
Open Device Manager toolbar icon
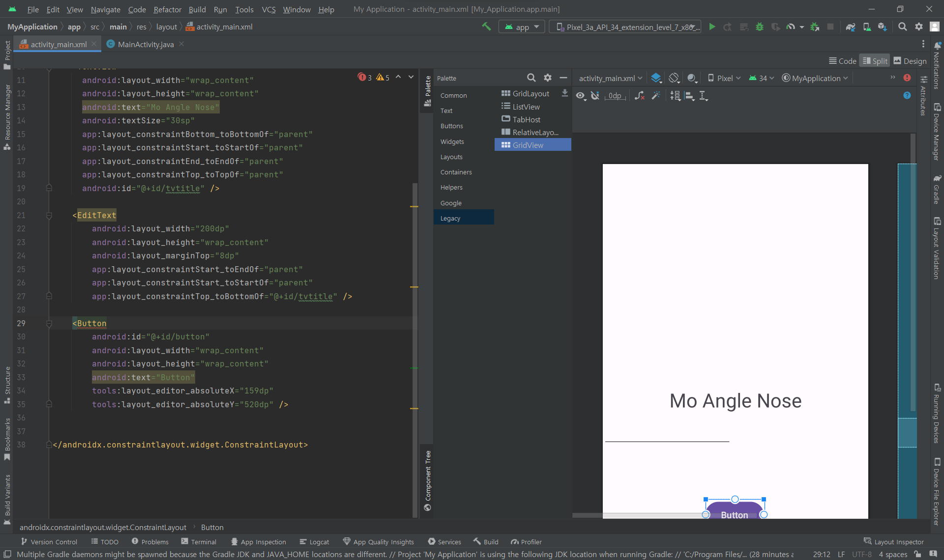(867, 27)
